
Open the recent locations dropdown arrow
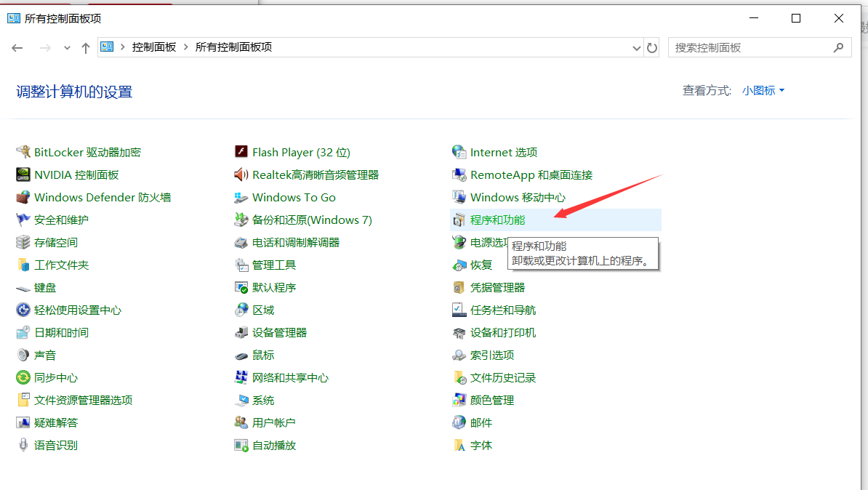[67, 47]
